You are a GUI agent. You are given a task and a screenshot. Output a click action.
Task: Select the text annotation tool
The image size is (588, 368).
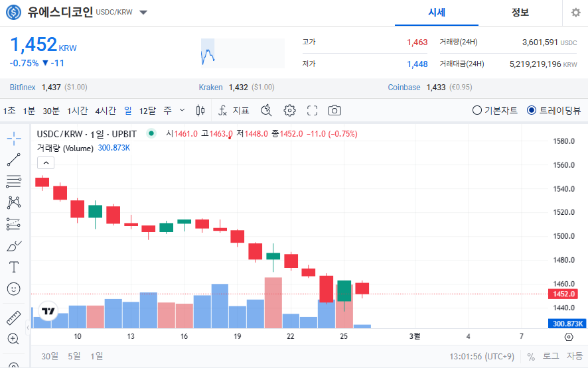[14, 267]
